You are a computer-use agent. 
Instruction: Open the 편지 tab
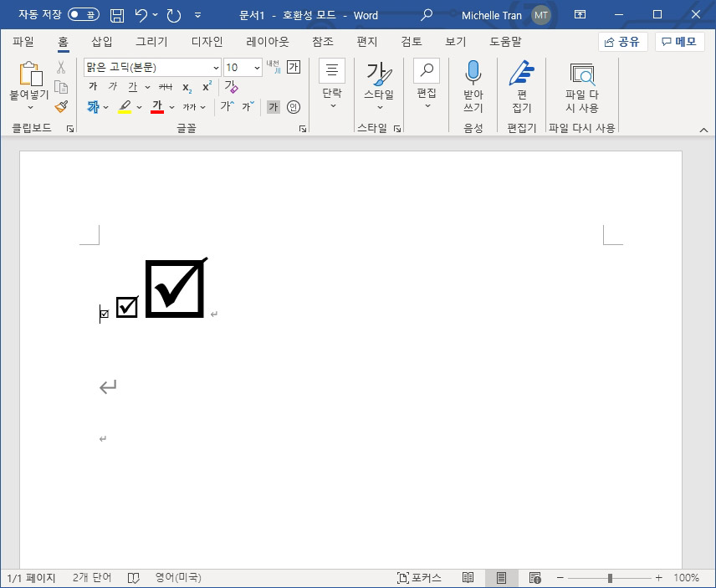[367, 42]
